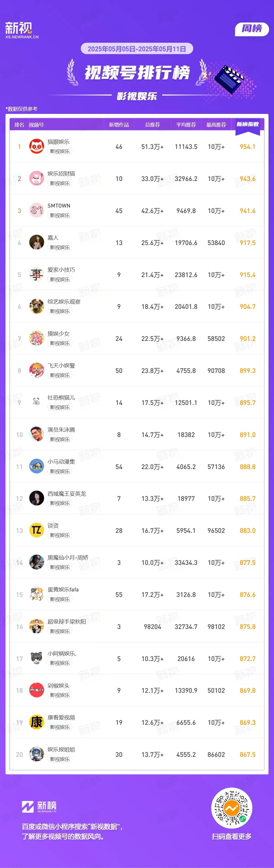274x868 pixels.
Task: Click the clapperboard graphic near title
Action: click(x=229, y=79)
